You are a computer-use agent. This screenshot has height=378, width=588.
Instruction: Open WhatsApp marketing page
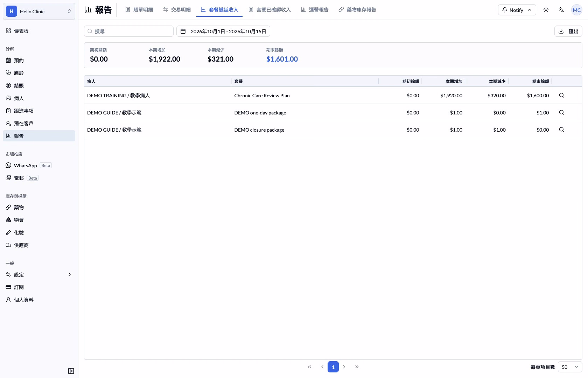(39, 166)
